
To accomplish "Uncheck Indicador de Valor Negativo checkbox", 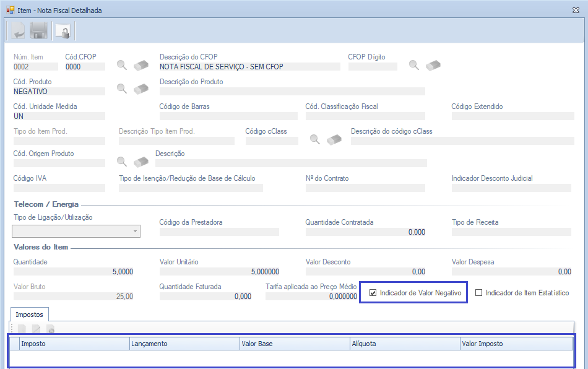I will 373,293.
